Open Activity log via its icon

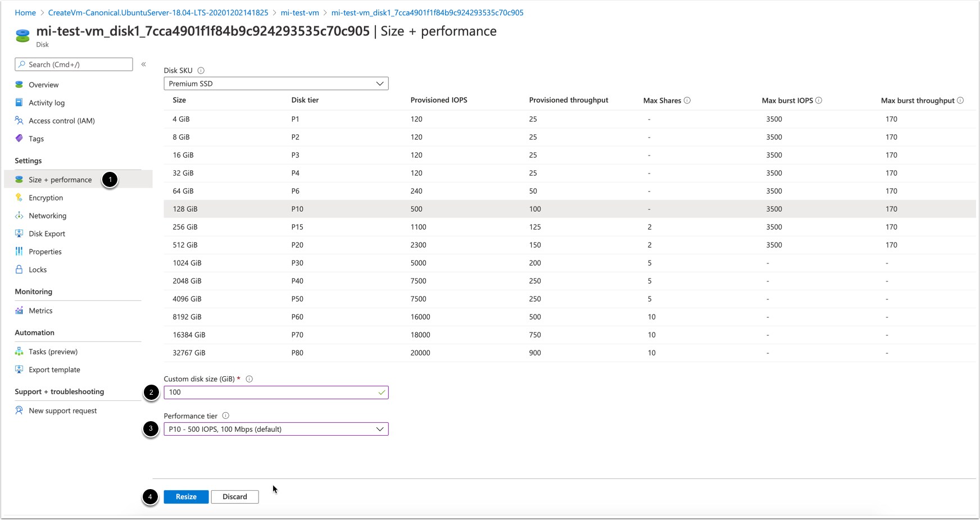(x=19, y=103)
